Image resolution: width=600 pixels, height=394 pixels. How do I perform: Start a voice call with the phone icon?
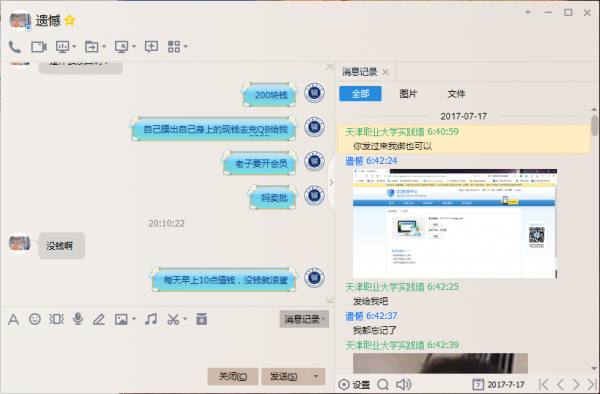(15, 47)
